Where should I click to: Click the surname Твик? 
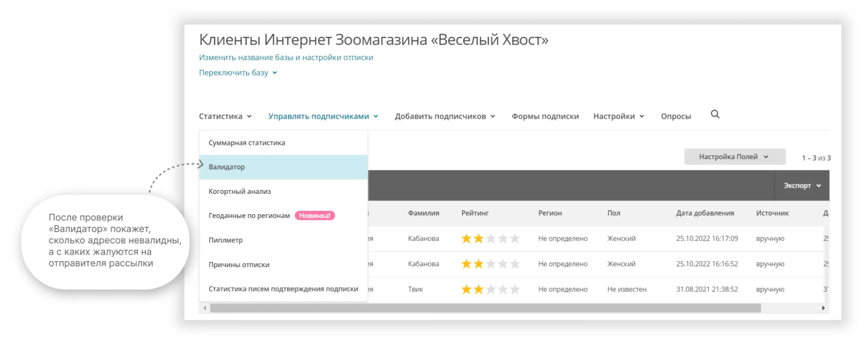[416, 289]
